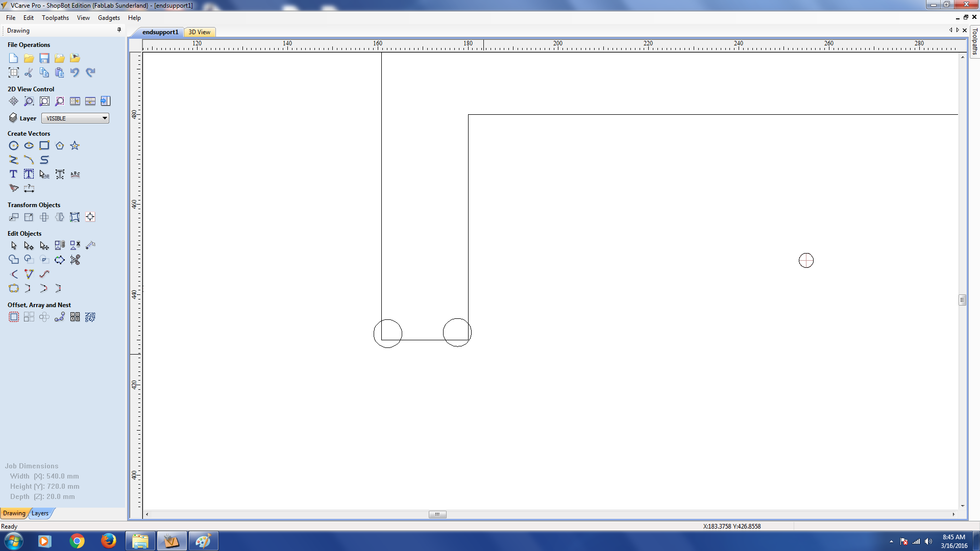This screenshot has height=551, width=980.
Task: Group the selected objects
Action: [x=60, y=246]
